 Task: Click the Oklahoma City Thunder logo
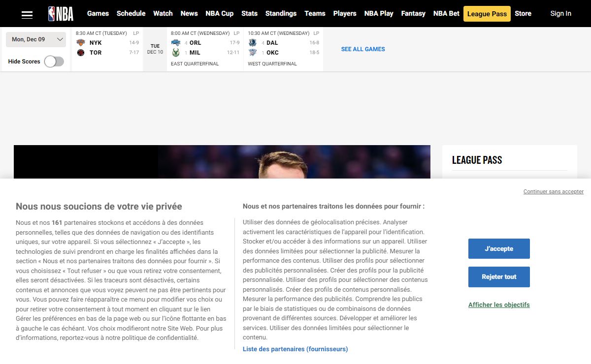pyautogui.click(x=253, y=53)
